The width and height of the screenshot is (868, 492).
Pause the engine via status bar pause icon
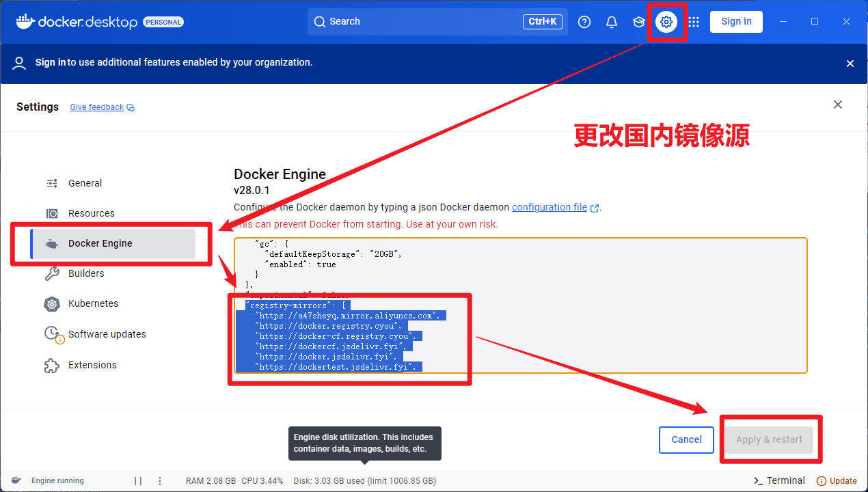(x=138, y=480)
